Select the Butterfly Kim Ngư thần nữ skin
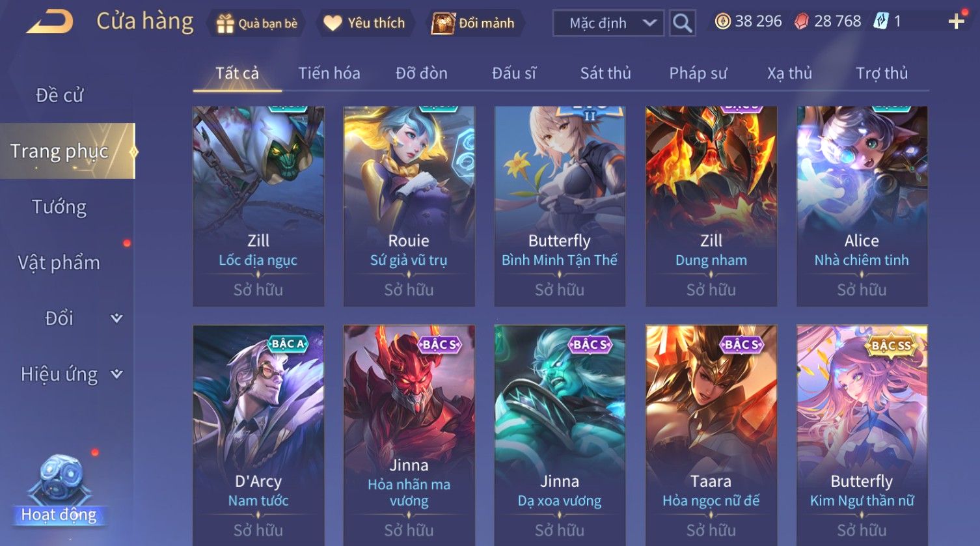 click(862, 435)
